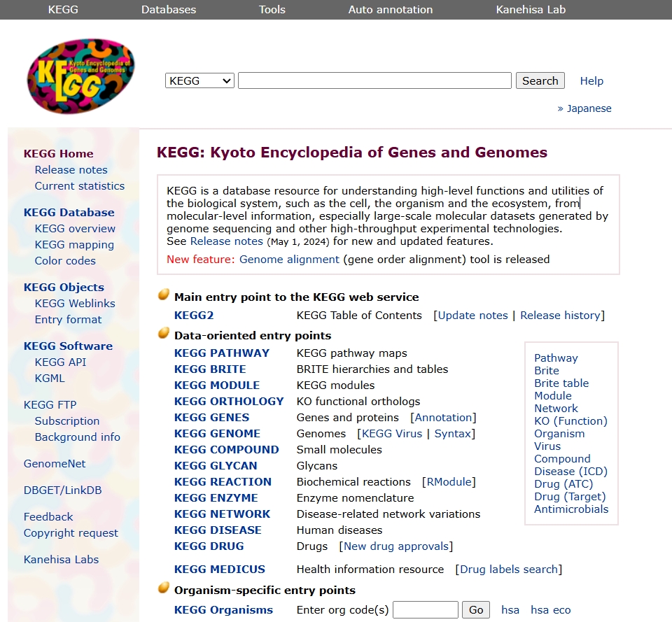Open KEGG ORTHOLOGY database link
This screenshot has width=672, height=622.
(x=229, y=402)
